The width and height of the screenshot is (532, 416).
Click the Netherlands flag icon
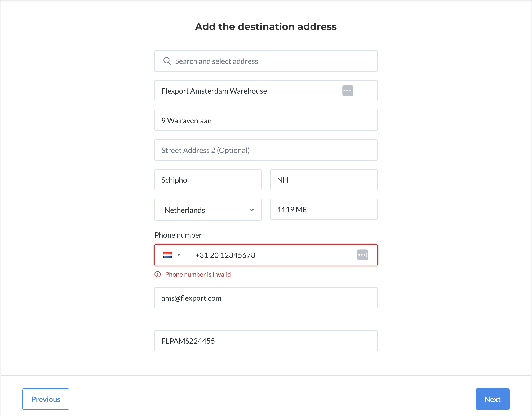[168, 255]
